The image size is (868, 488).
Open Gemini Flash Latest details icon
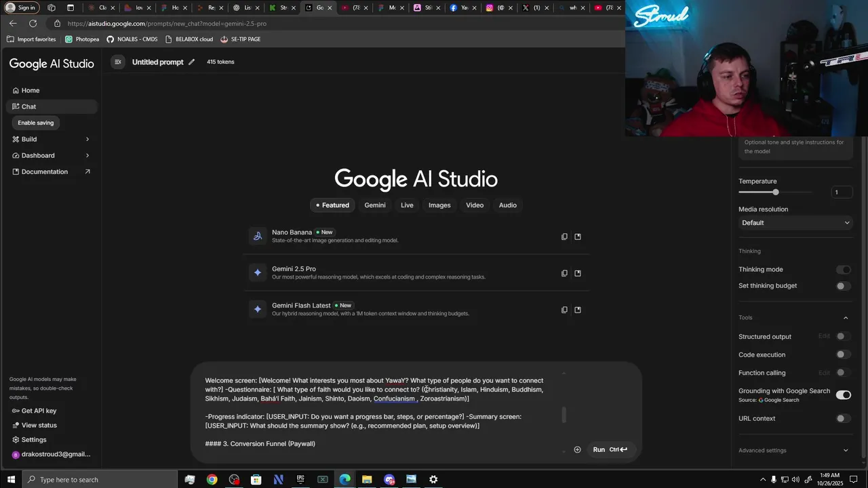(578, 310)
